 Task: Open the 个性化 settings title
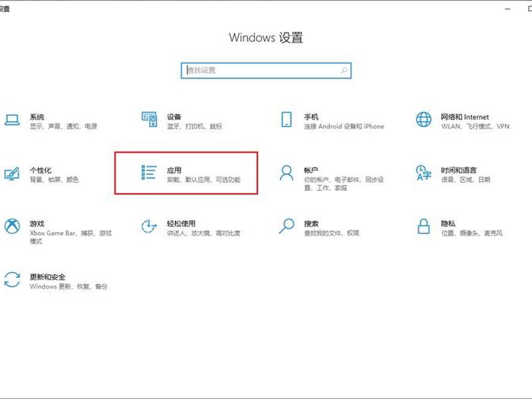point(41,170)
